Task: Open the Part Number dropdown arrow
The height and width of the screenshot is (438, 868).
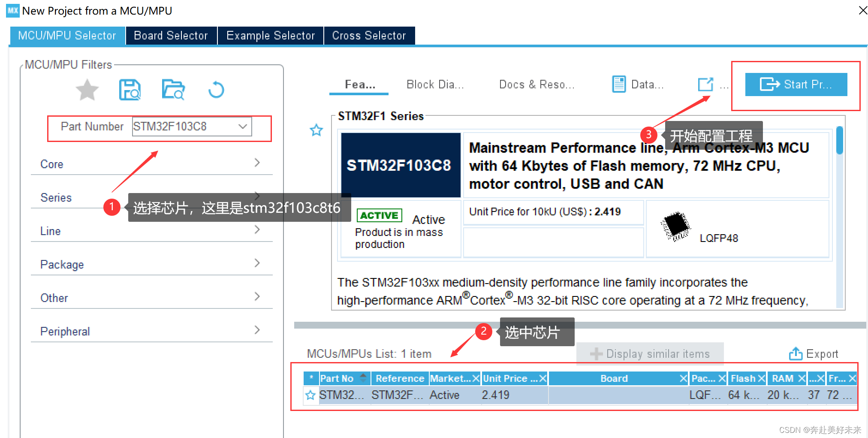Action: click(x=243, y=127)
